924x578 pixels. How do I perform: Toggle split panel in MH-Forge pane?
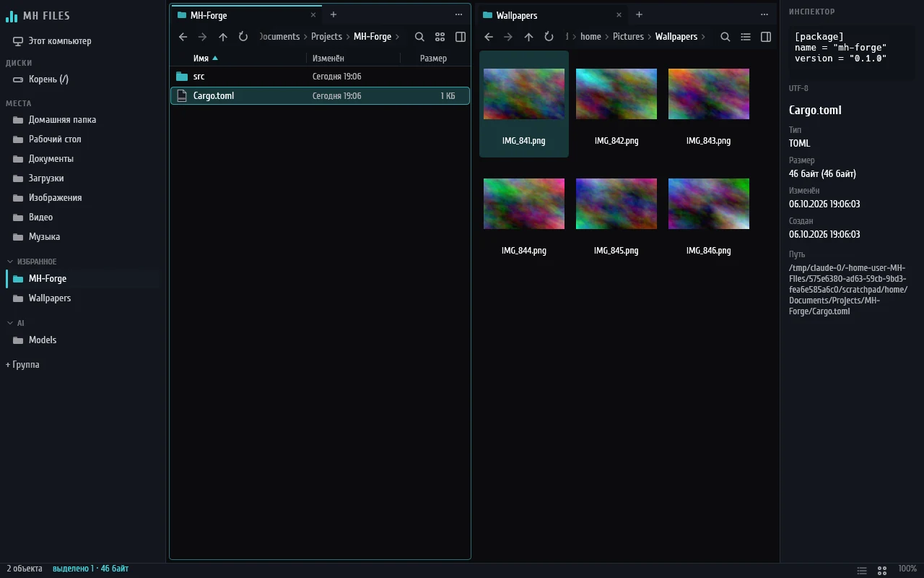pos(461,37)
